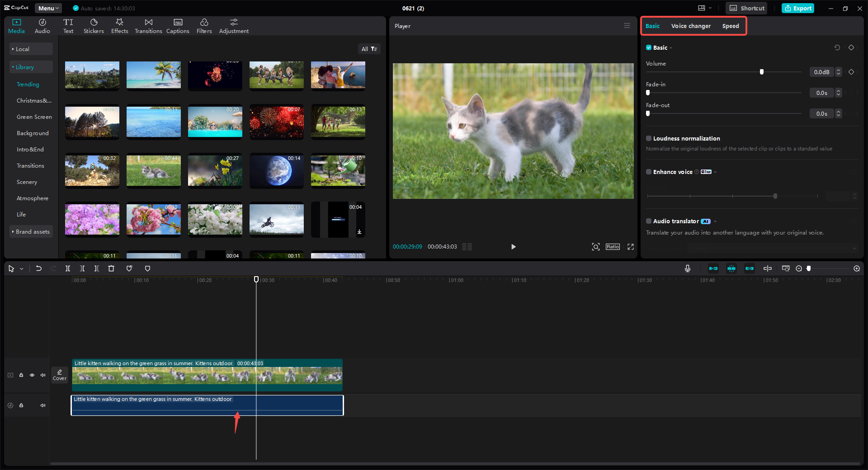868x470 pixels.
Task: Expand the Local media section
Action: coord(31,49)
